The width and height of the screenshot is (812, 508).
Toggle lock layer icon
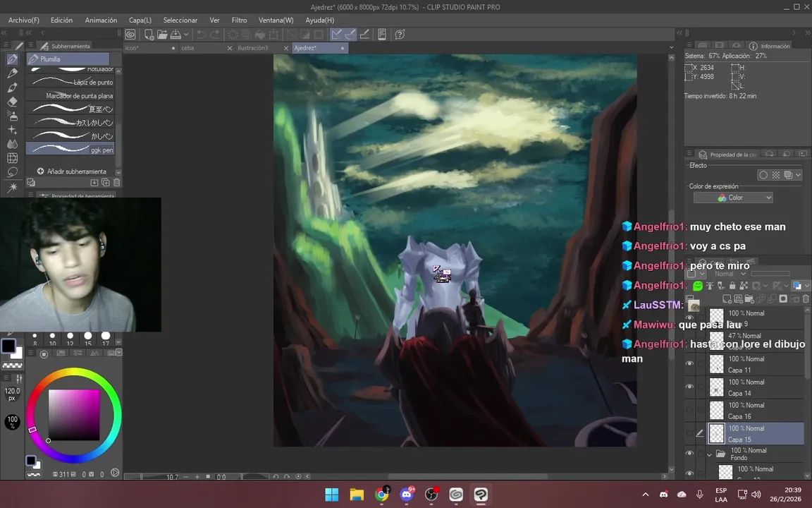click(x=732, y=286)
